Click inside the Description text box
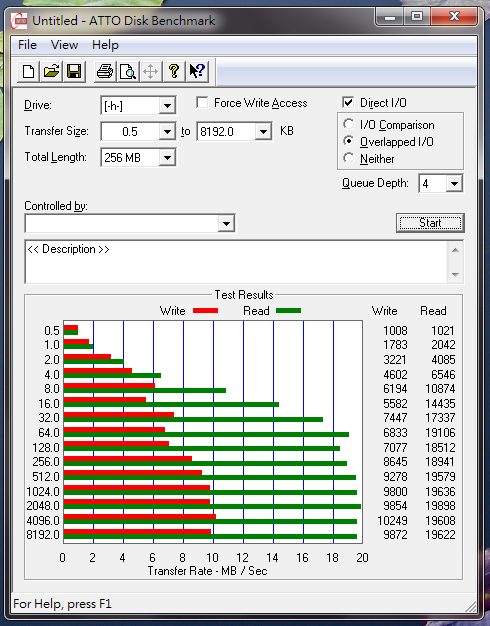Screen dimensions: 490x626 click(x=236, y=261)
